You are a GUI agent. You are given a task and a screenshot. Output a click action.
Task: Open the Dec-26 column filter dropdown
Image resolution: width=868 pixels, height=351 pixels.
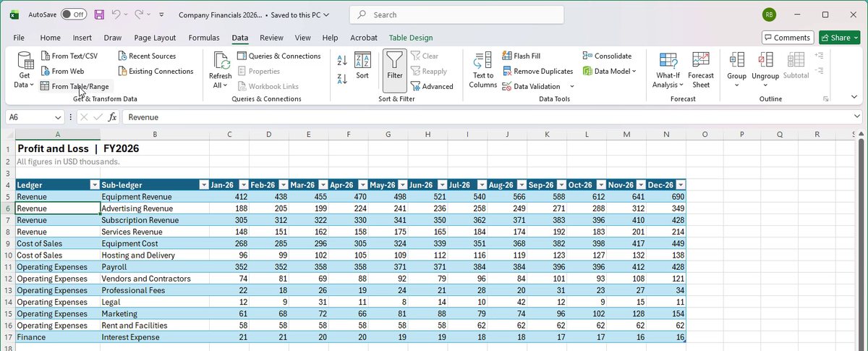(x=680, y=185)
